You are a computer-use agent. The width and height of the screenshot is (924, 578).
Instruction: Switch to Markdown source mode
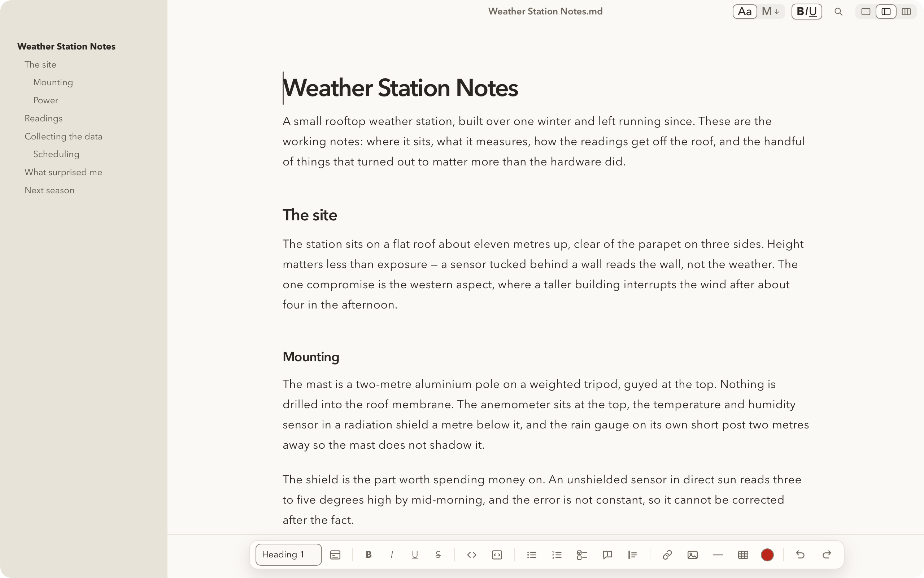[771, 12]
